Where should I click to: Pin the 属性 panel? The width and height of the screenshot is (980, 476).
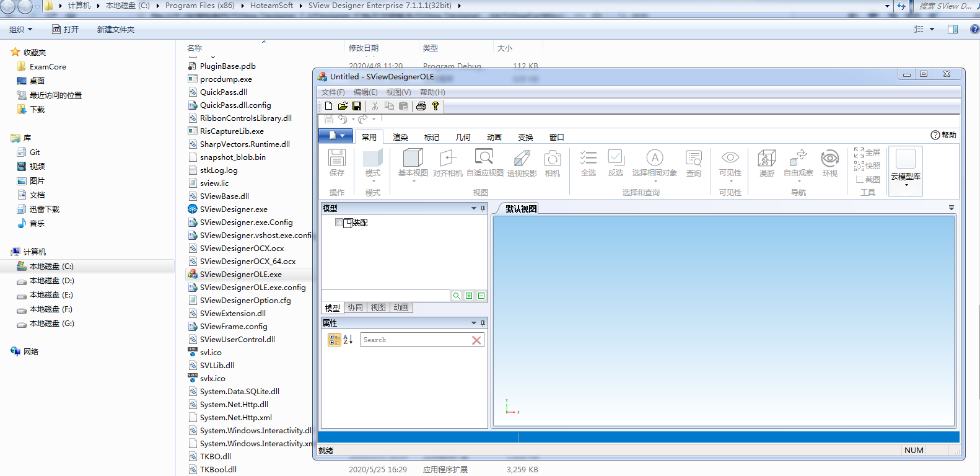click(483, 324)
